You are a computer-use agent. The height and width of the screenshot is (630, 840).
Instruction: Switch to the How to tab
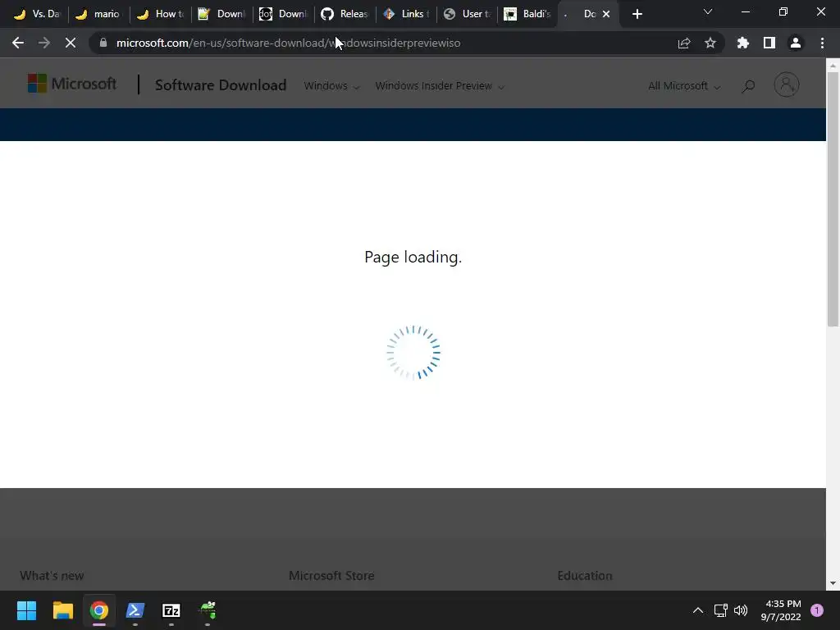[160, 14]
